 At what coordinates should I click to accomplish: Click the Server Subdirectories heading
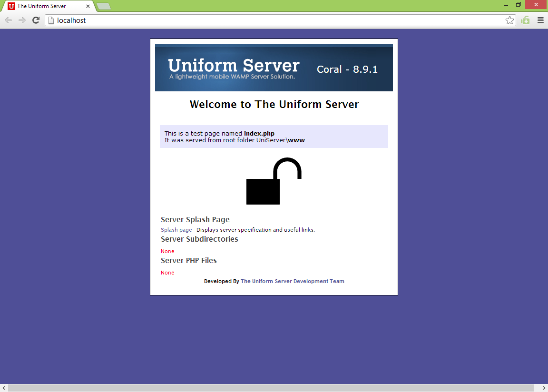tap(199, 239)
